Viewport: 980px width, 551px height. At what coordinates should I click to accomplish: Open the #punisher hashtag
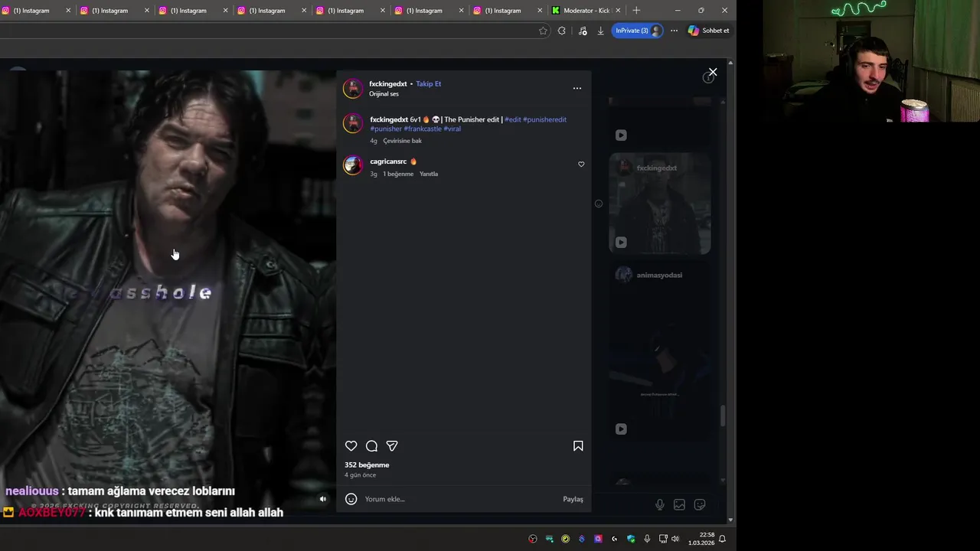point(386,129)
